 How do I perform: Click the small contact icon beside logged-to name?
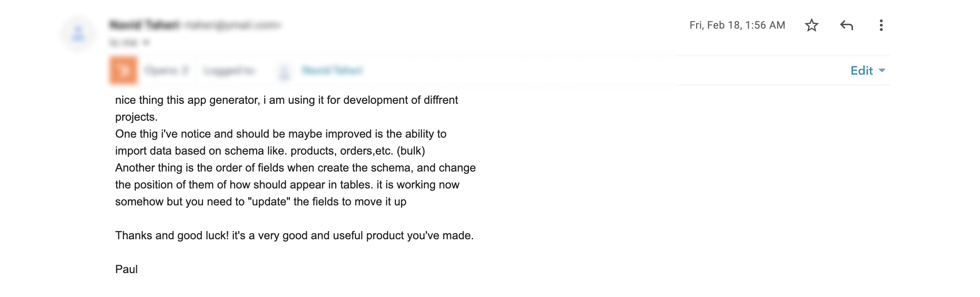pos(284,71)
